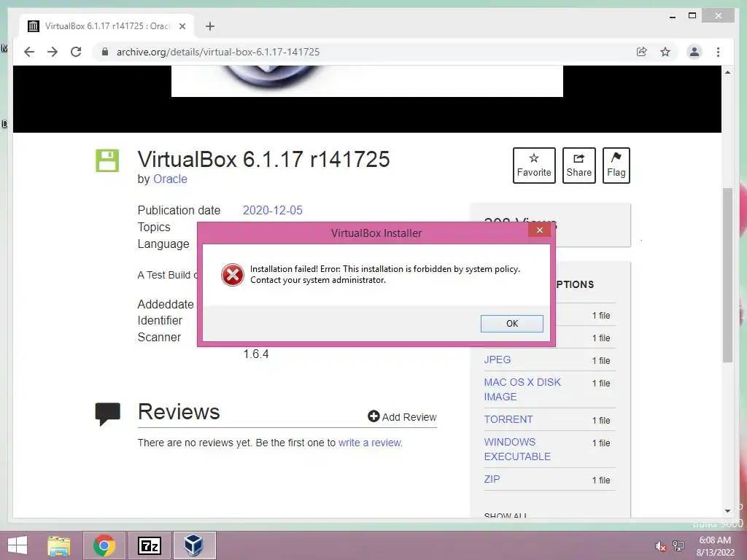
Task: Click the page scrollbar down arrow
Action: click(x=727, y=511)
